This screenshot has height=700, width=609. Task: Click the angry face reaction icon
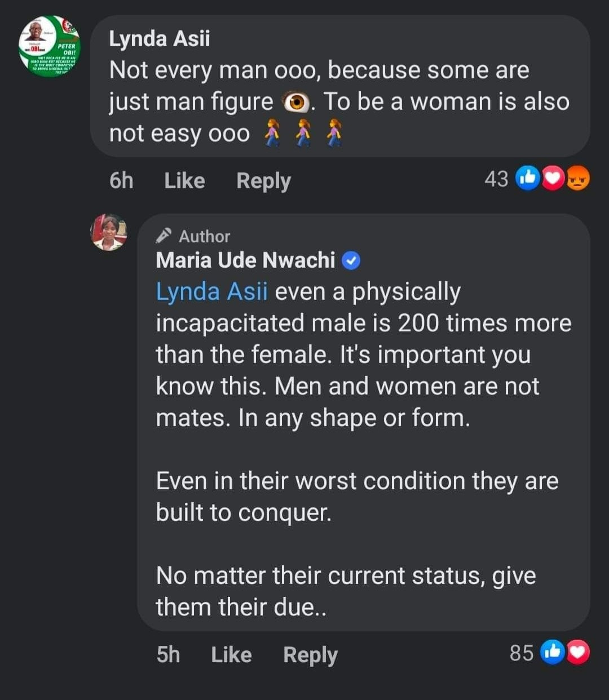click(x=578, y=179)
